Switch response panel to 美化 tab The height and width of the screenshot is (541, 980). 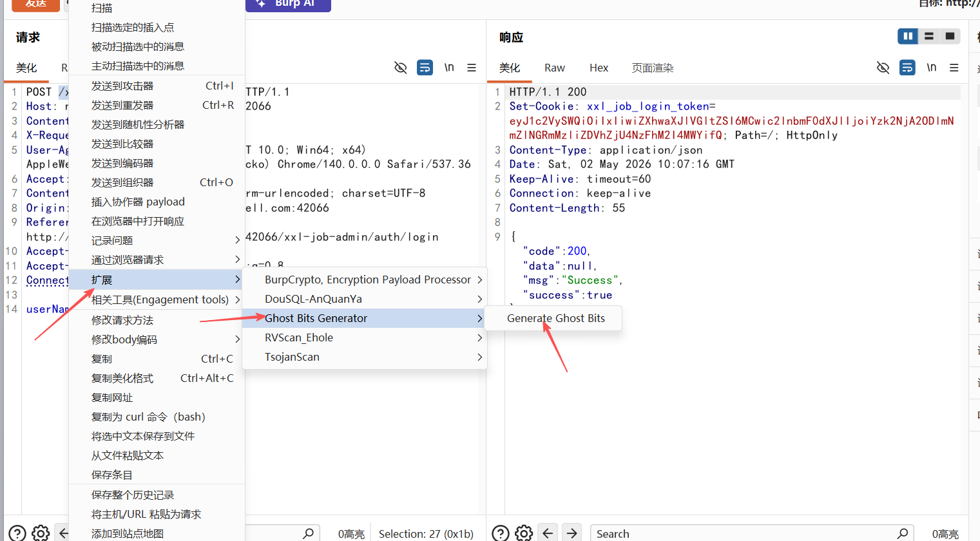[x=510, y=68]
